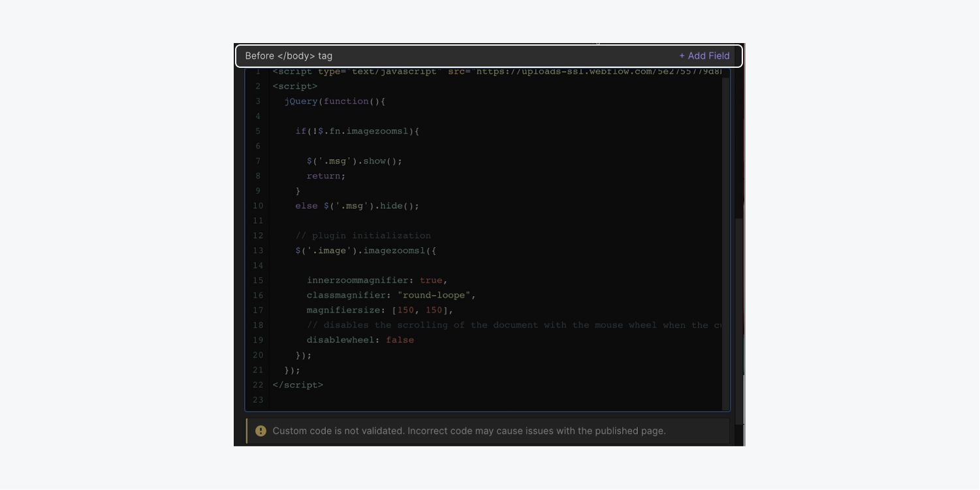Click the closing brace on line 9
This screenshot has height=490, width=980.
[298, 191]
